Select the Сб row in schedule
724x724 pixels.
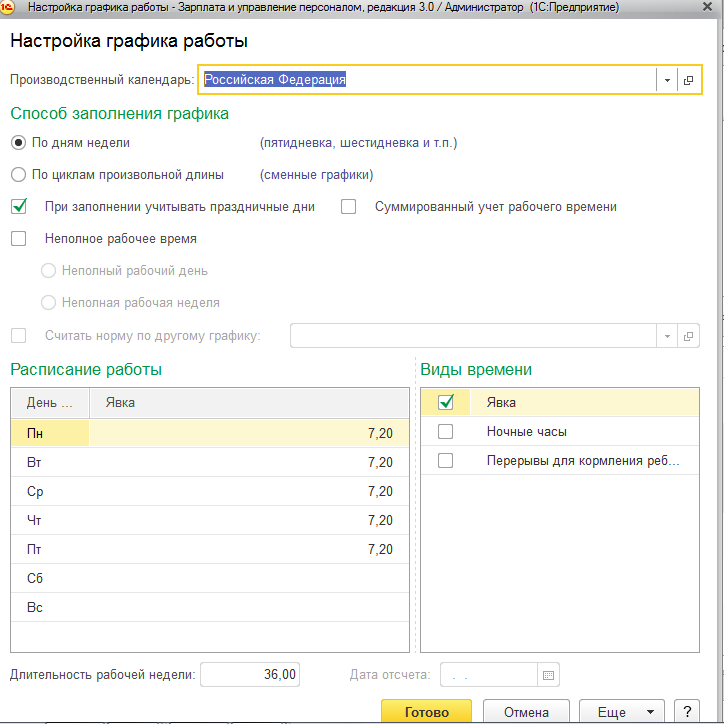[x=210, y=578]
